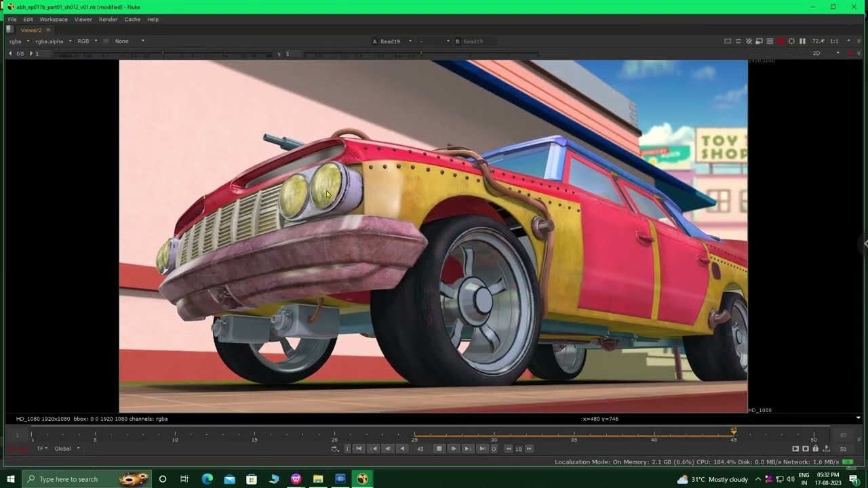Click the play forward button
Viewport: 868px width, 488px height.
point(454,449)
